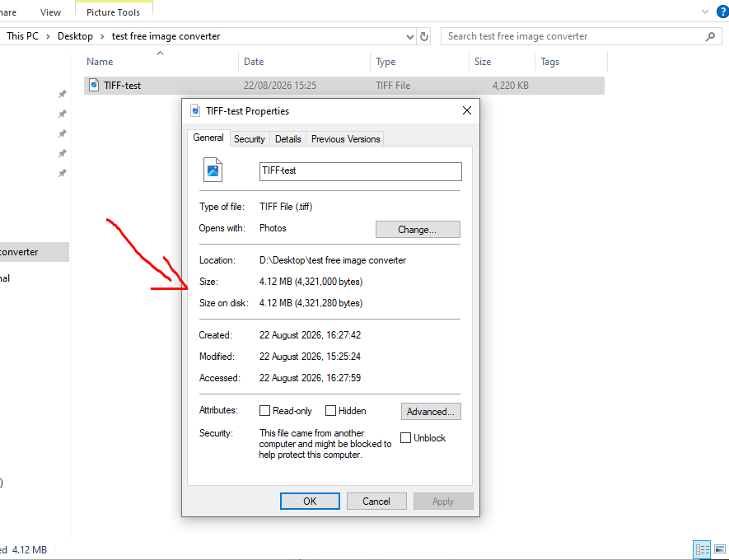Click the Tags column header
The width and height of the screenshot is (729, 560).
[572, 61]
